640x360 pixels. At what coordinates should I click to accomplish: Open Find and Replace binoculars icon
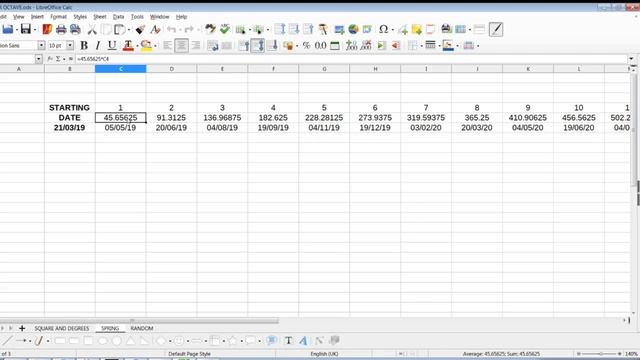tap(210, 29)
